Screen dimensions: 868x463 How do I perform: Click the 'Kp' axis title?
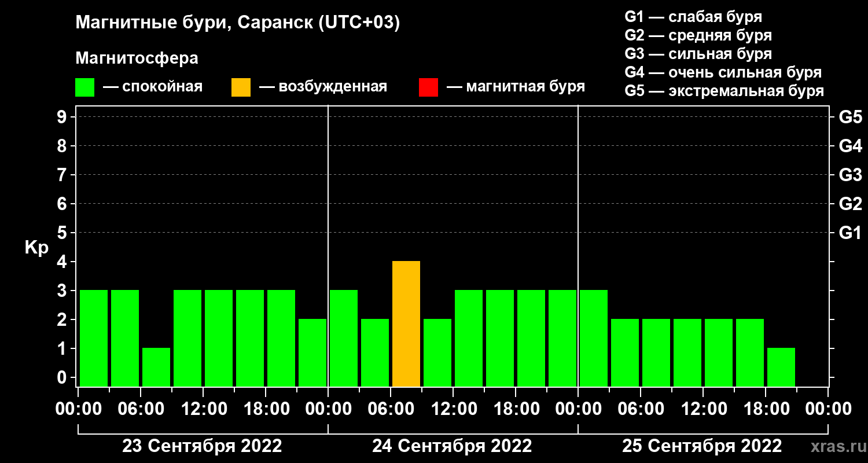tap(36, 247)
